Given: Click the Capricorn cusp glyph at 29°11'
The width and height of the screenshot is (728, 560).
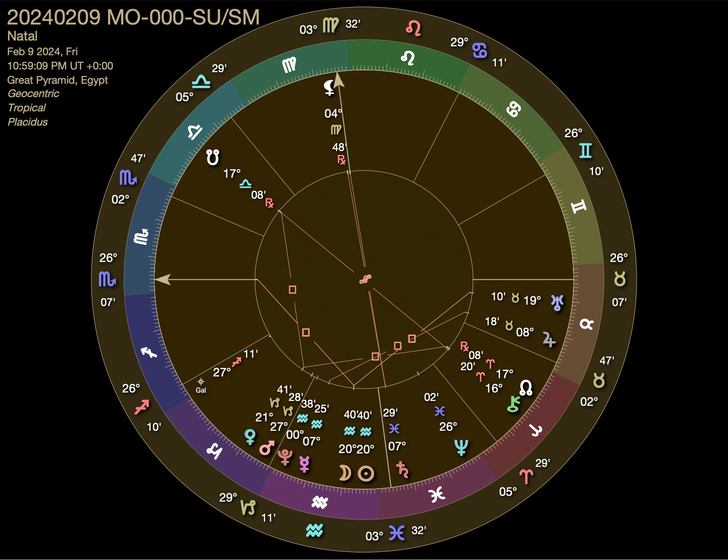Looking at the screenshot, I should (248, 507).
